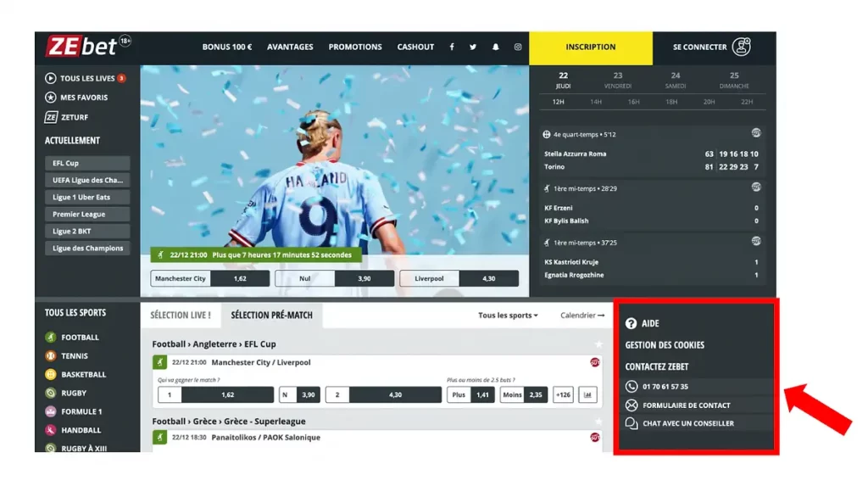Expand more bets with +126
Screen dimensions: 868x492
pos(563,394)
